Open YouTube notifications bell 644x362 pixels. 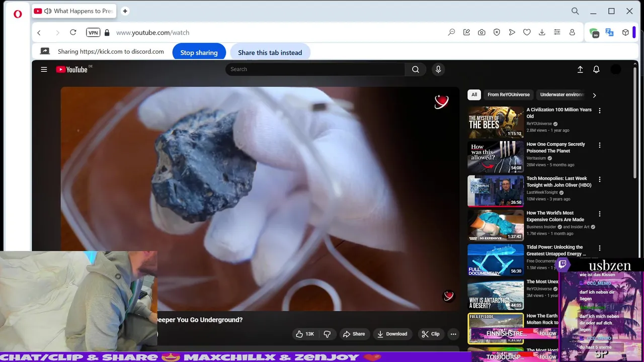(596, 69)
